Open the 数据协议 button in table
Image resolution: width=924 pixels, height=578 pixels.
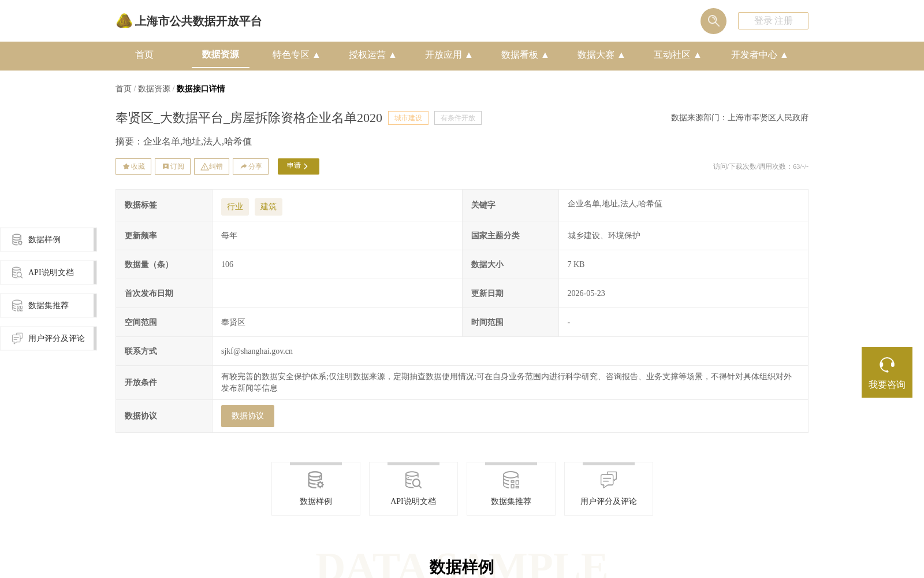(248, 416)
